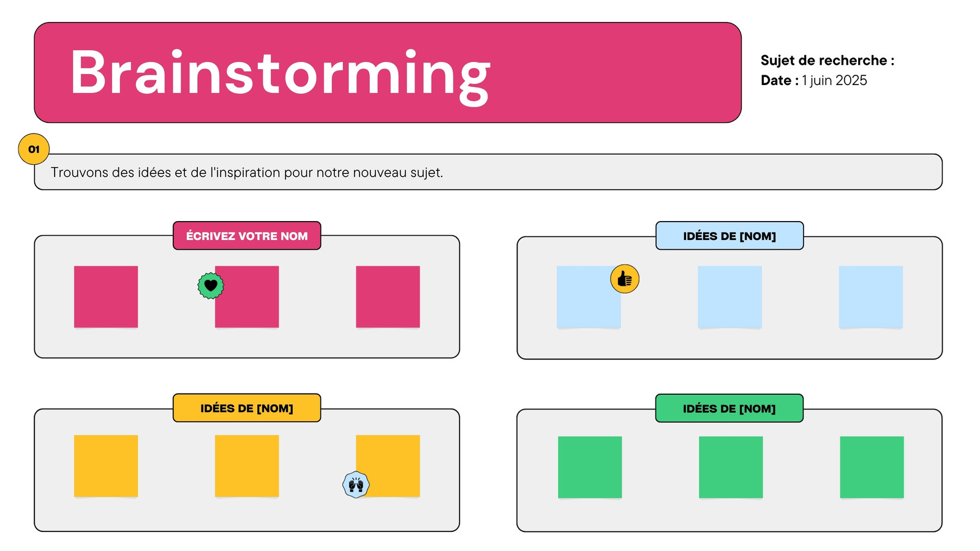Click the green heart sticker badge
Viewport: 980px width, 551px height.
coord(211,285)
